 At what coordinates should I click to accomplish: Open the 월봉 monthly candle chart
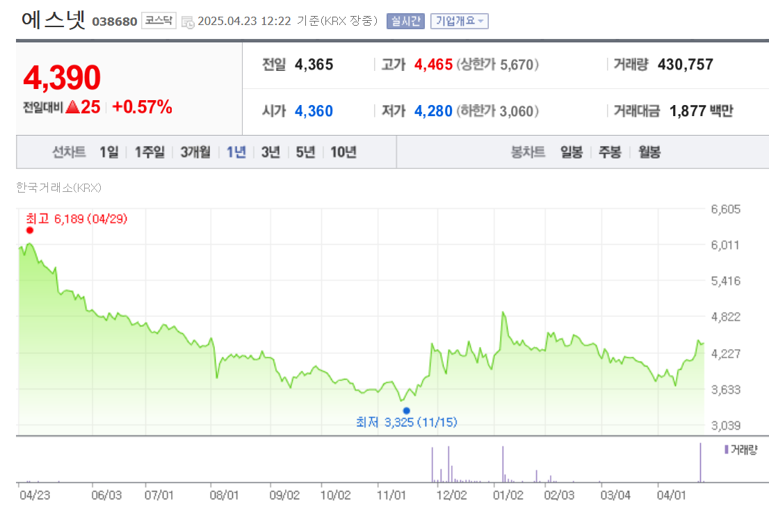point(649,152)
